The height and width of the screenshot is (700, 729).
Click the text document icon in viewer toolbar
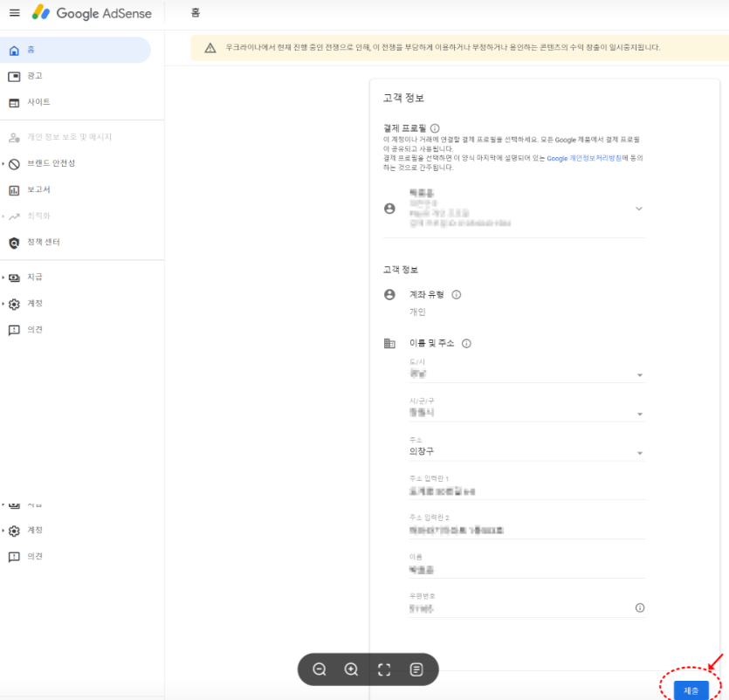(416, 669)
